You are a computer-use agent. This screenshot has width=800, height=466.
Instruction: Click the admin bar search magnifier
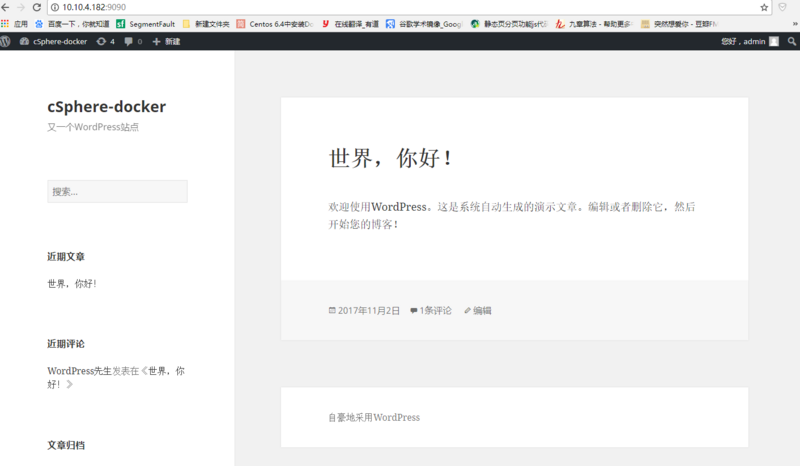[791, 41]
